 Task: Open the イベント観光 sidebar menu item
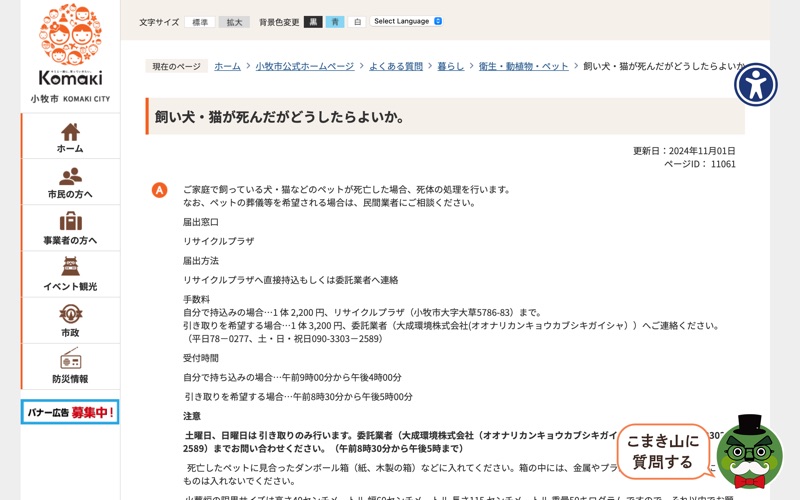pyautogui.click(x=71, y=274)
